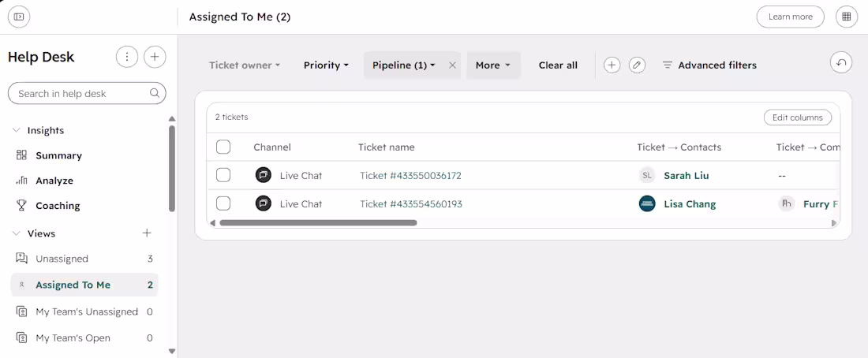Open Help Desk three-dot options menu
The image size is (868, 358).
pos(127,57)
